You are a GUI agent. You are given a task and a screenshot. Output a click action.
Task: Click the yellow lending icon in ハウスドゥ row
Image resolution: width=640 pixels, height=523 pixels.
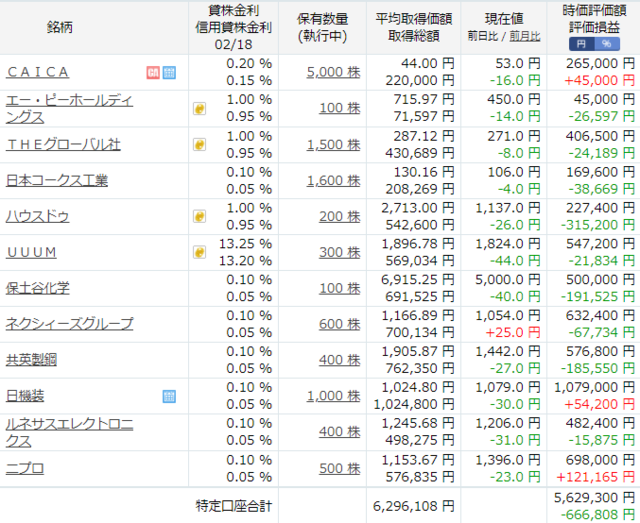point(199,216)
